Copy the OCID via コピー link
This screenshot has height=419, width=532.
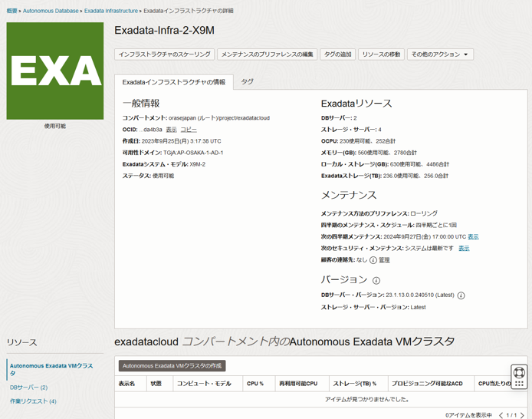point(189,130)
